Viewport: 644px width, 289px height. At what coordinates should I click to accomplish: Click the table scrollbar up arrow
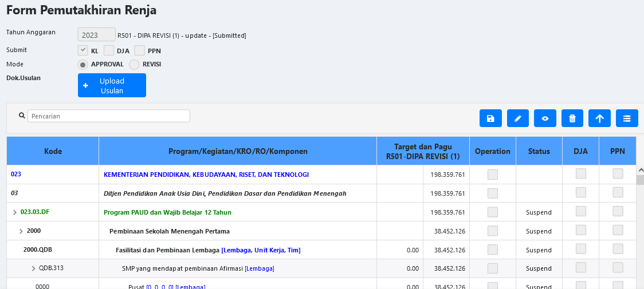click(x=639, y=171)
